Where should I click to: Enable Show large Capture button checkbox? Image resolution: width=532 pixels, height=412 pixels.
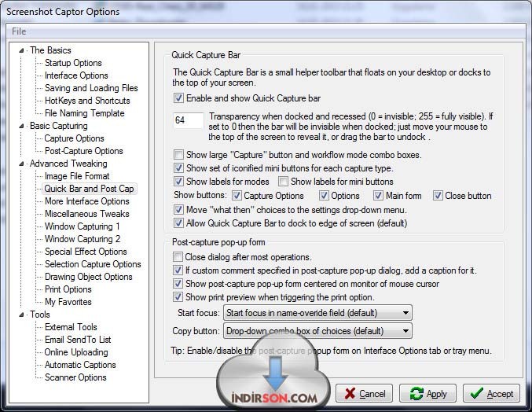(178, 155)
